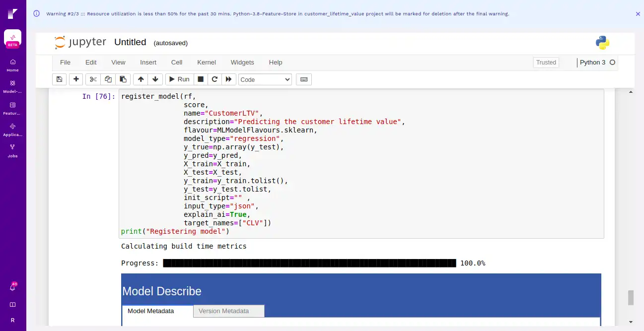The image size is (644, 331).
Task: Click the BETA product icon in sidebar
Action: point(12,39)
